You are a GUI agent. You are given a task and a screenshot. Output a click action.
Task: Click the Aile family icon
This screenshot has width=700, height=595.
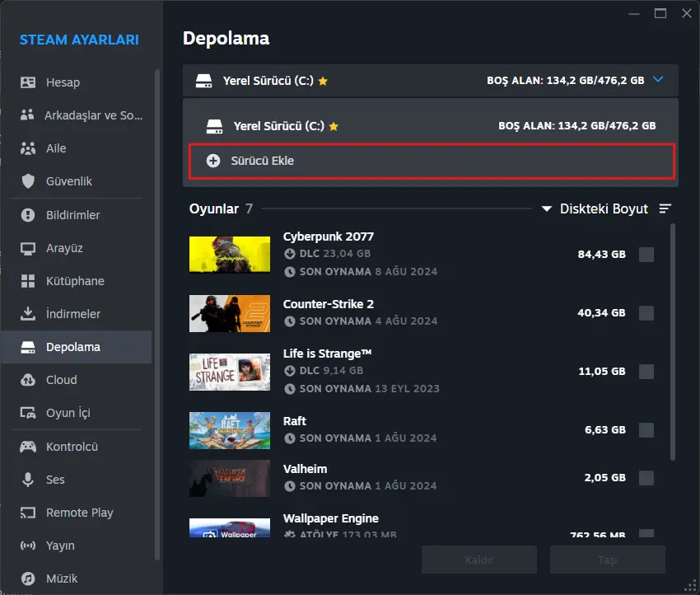[x=28, y=148]
